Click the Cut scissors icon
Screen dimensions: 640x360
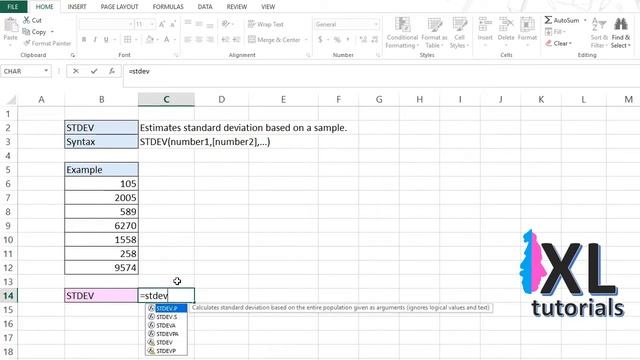pyautogui.click(x=27, y=20)
